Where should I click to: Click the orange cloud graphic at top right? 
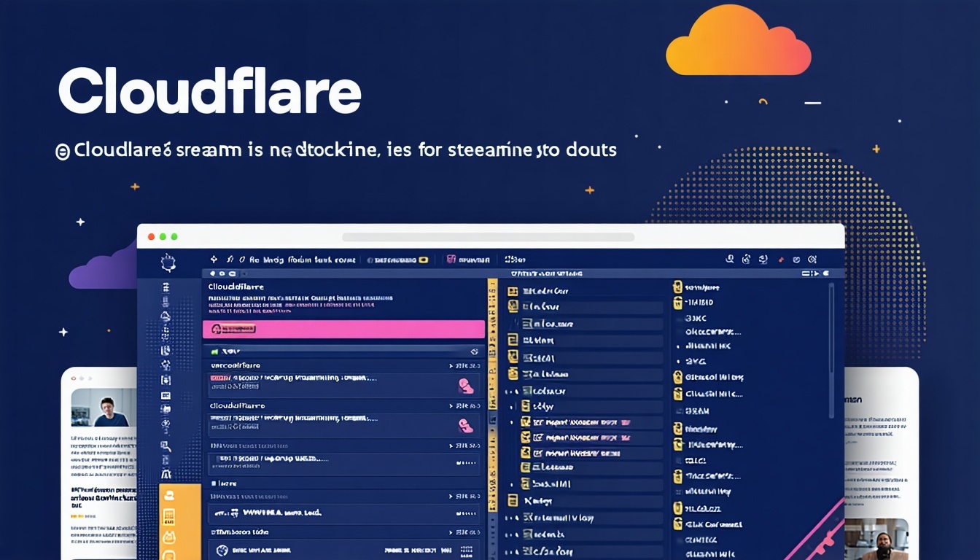738,40
